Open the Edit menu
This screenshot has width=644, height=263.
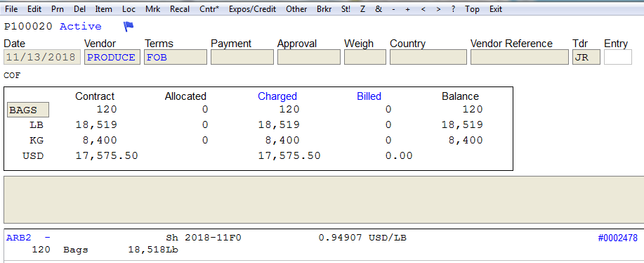[x=34, y=9]
